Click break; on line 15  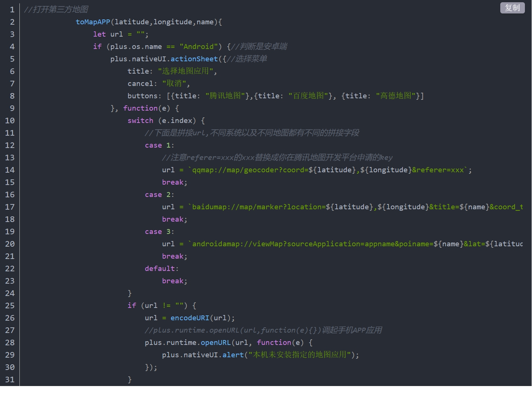[174, 182]
